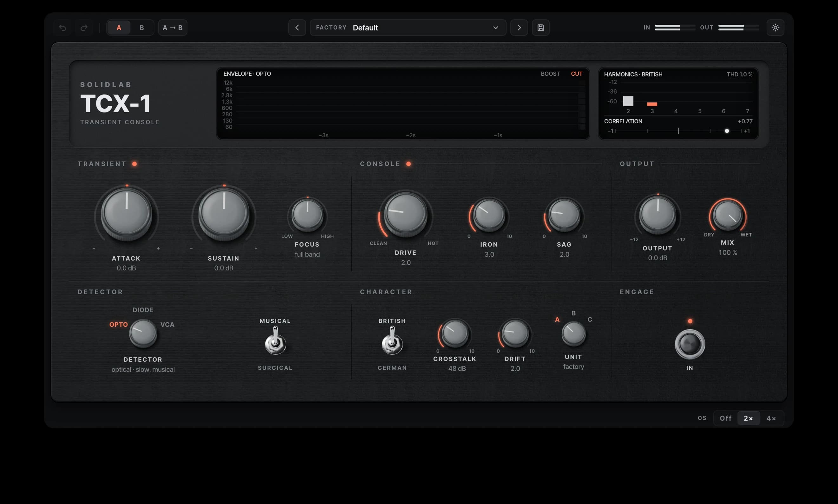Click the GERMAN label
The height and width of the screenshot is (504, 838).
click(x=392, y=368)
